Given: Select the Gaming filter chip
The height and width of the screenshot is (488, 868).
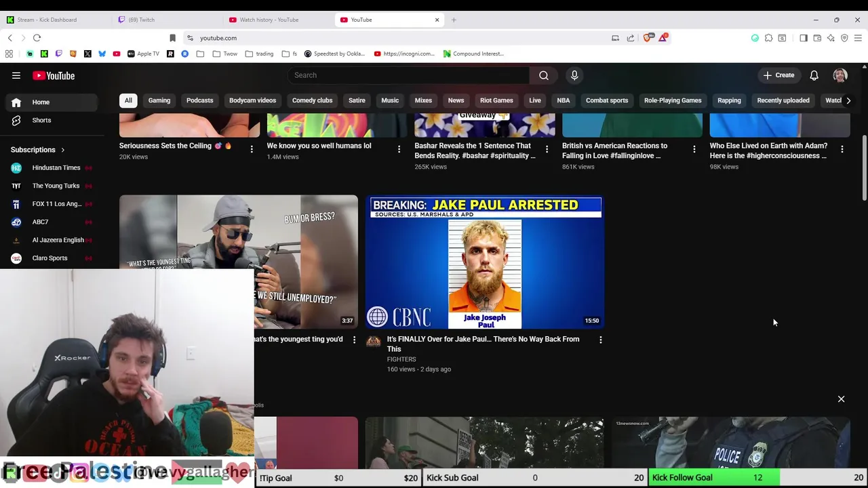Looking at the screenshot, I should 159,100.
